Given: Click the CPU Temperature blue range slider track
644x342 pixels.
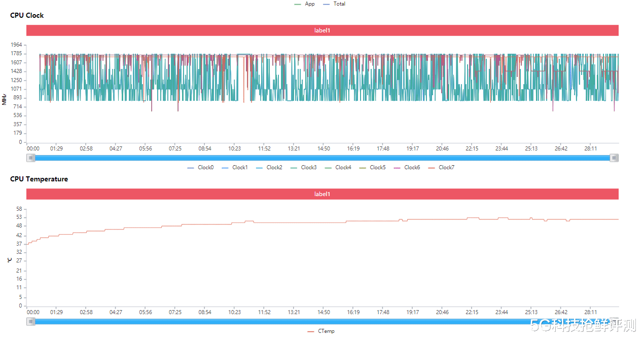Looking at the screenshot, I should click(x=323, y=321).
